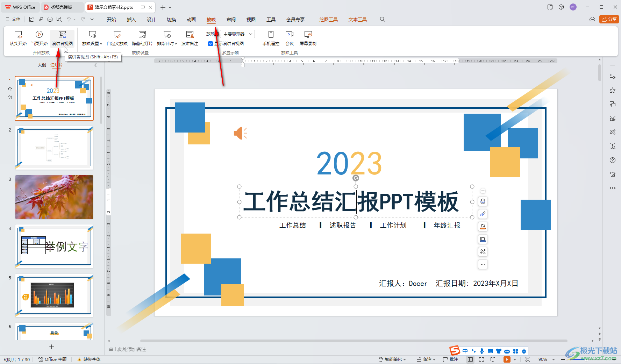Open the 文件 (File) menu
Image resolution: width=621 pixels, height=364 pixels.
pyautogui.click(x=13, y=19)
